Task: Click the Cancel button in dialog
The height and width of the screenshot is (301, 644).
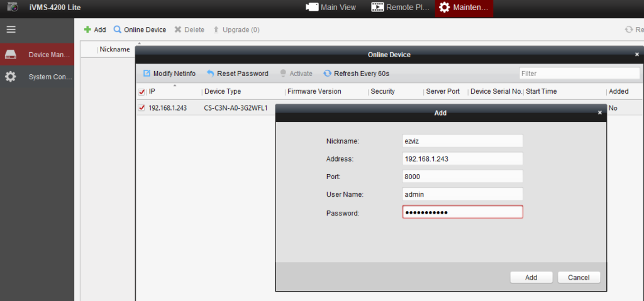Action: (x=579, y=277)
